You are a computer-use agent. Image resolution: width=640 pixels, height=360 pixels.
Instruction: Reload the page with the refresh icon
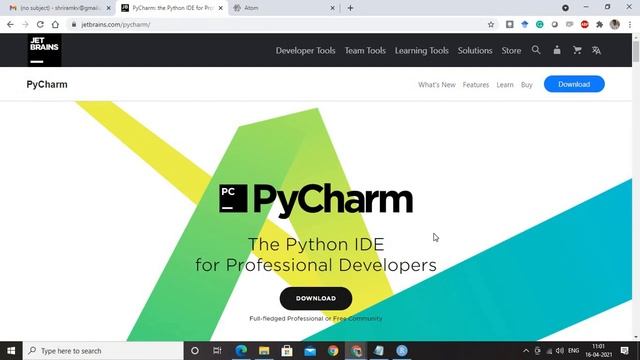tap(40, 24)
